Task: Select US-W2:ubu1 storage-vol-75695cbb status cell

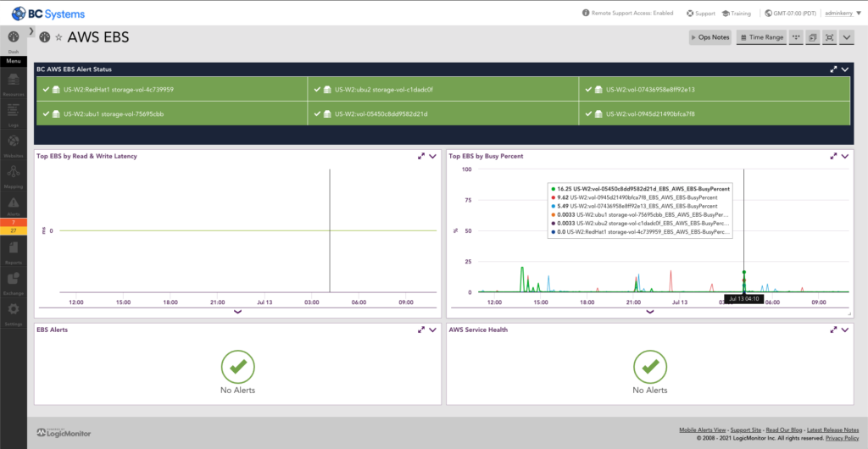Action: 171,114
